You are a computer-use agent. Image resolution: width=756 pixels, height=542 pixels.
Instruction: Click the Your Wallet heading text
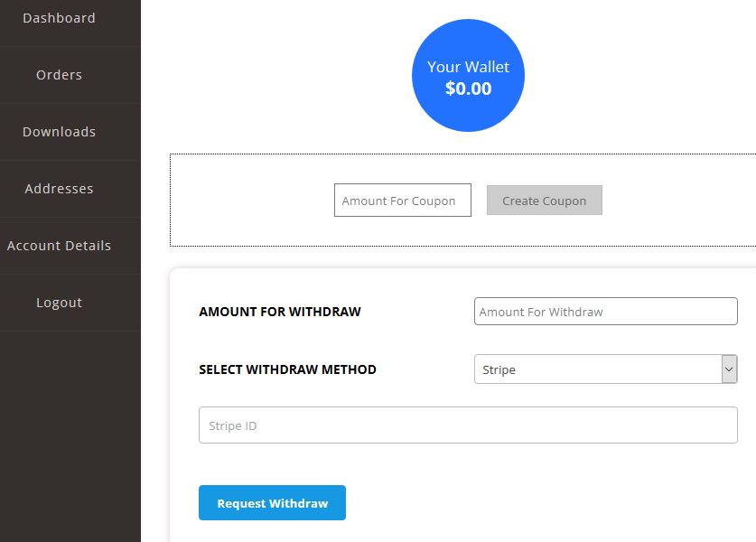[468, 67]
